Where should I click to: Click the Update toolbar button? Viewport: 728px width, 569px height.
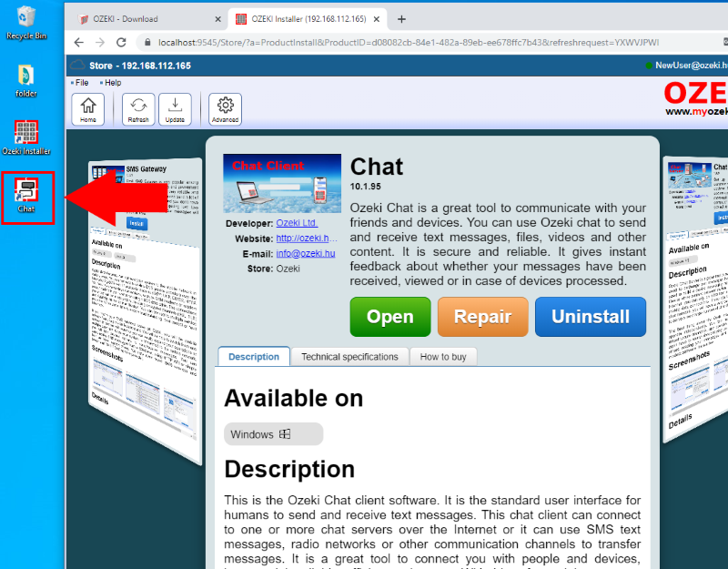(x=175, y=109)
